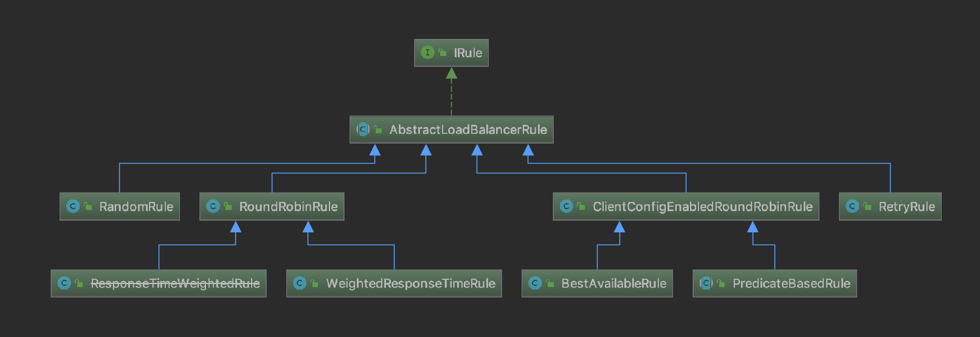Select the AbstractLoadBalancerRule node
The image size is (980, 337).
(452, 130)
